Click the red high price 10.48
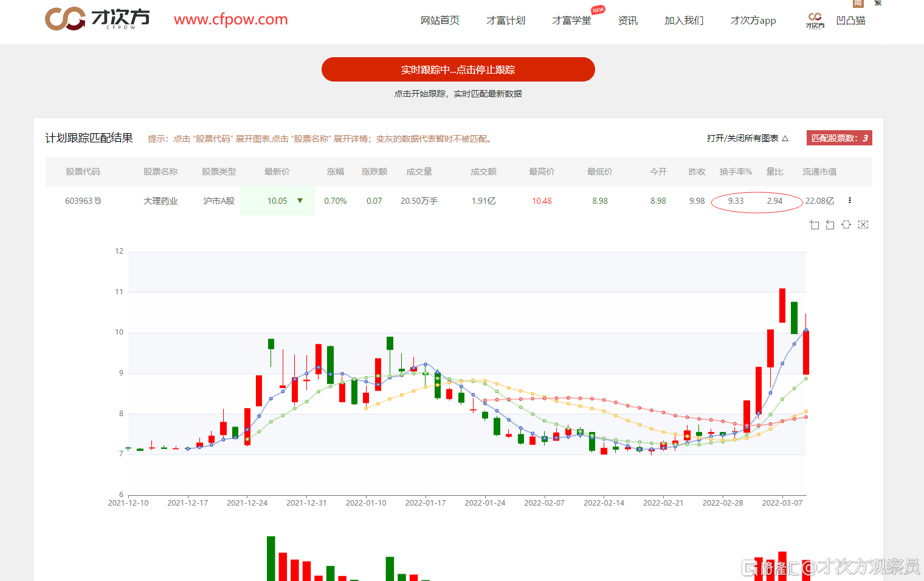The height and width of the screenshot is (581, 924). coord(542,201)
